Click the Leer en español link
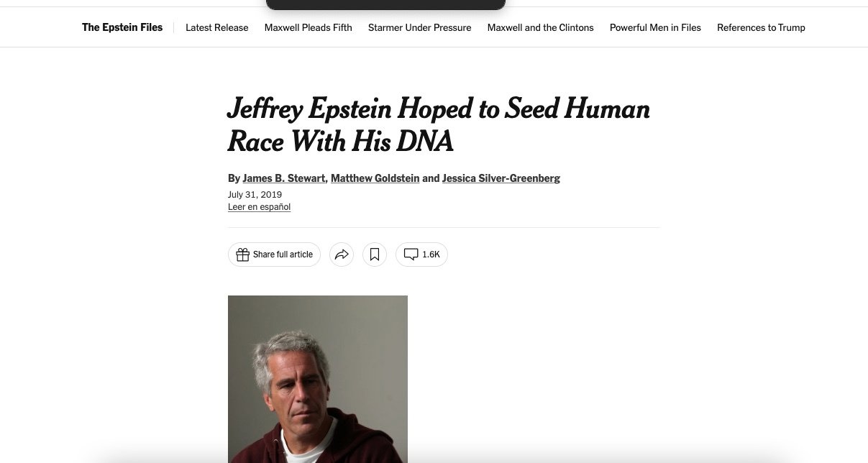Viewport: 868px width, 463px height. 259,207
